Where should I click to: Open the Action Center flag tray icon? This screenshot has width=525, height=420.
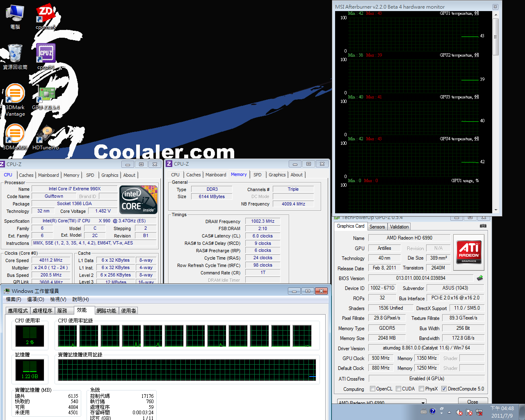tap(469, 412)
